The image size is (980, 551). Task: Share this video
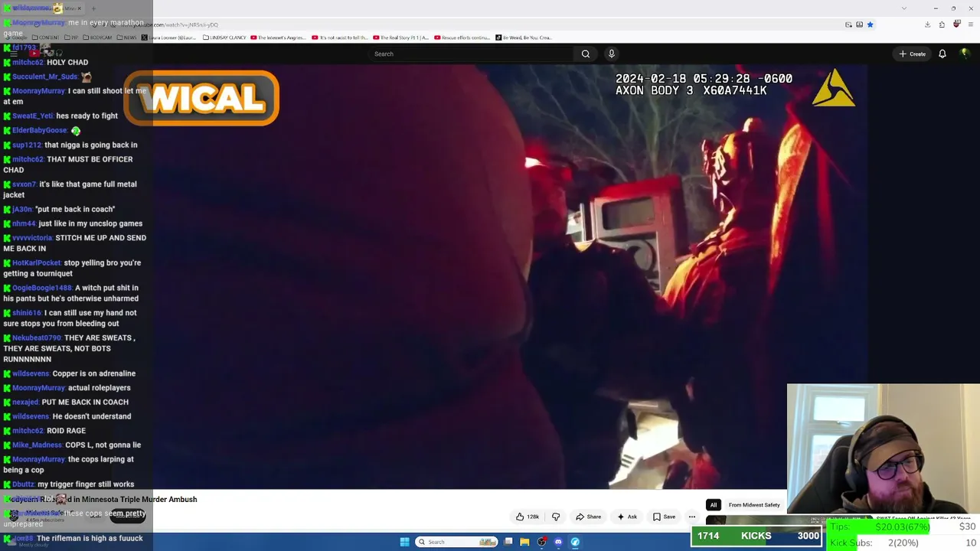click(x=588, y=517)
